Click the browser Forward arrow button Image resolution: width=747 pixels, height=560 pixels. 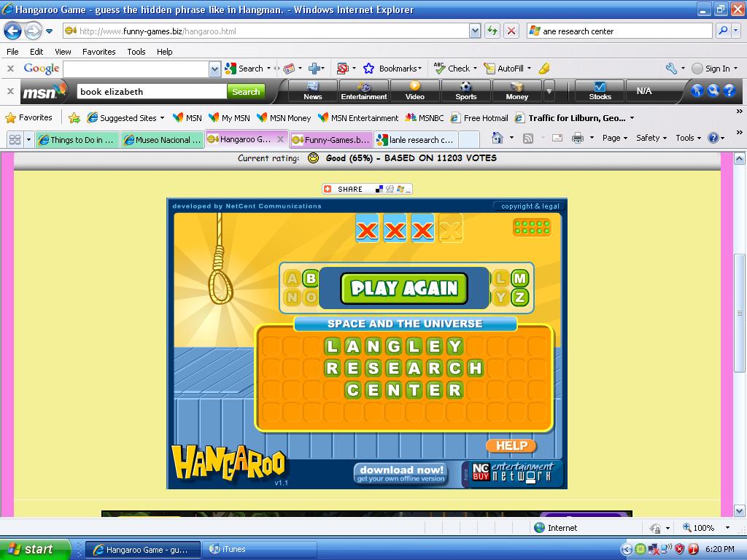(32, 31)
